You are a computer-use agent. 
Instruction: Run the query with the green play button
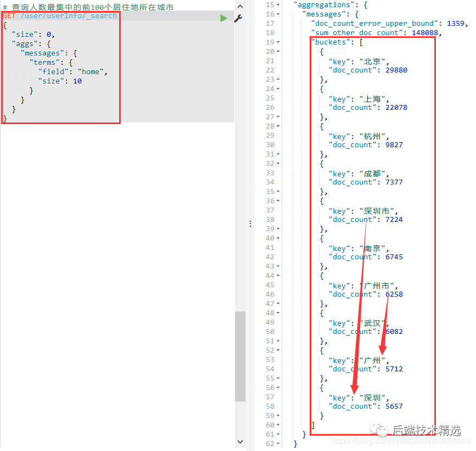coord(224,18)
